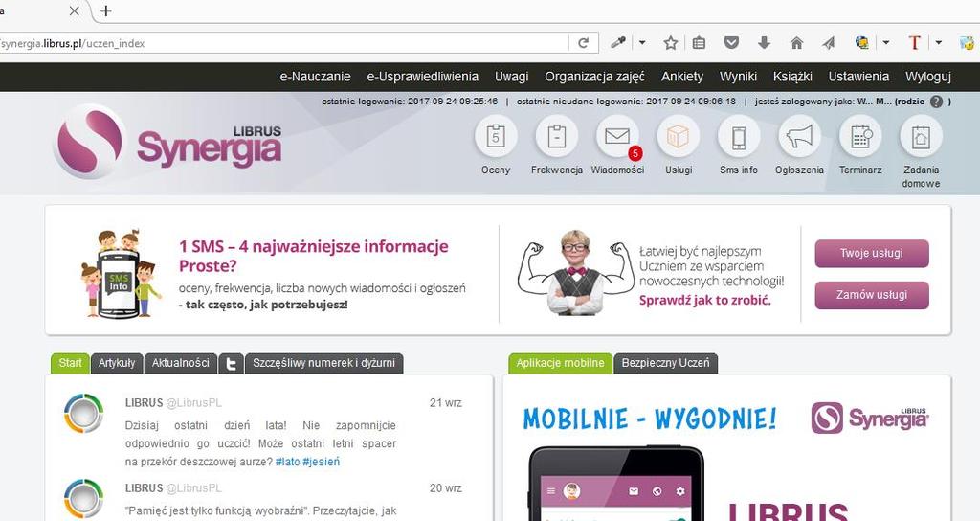Open the e-Nauczanie menu item
Image resolution: width=980 pixels, height=521 pixels.
tap(315, 77)
